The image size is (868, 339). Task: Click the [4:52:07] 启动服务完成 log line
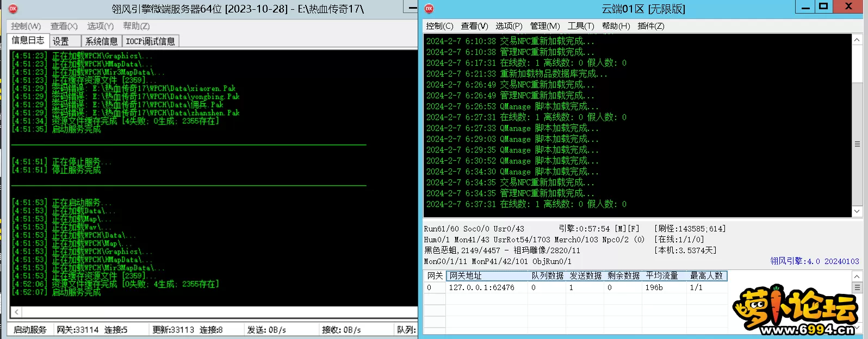pyautogui.click(x=57, y=292)
